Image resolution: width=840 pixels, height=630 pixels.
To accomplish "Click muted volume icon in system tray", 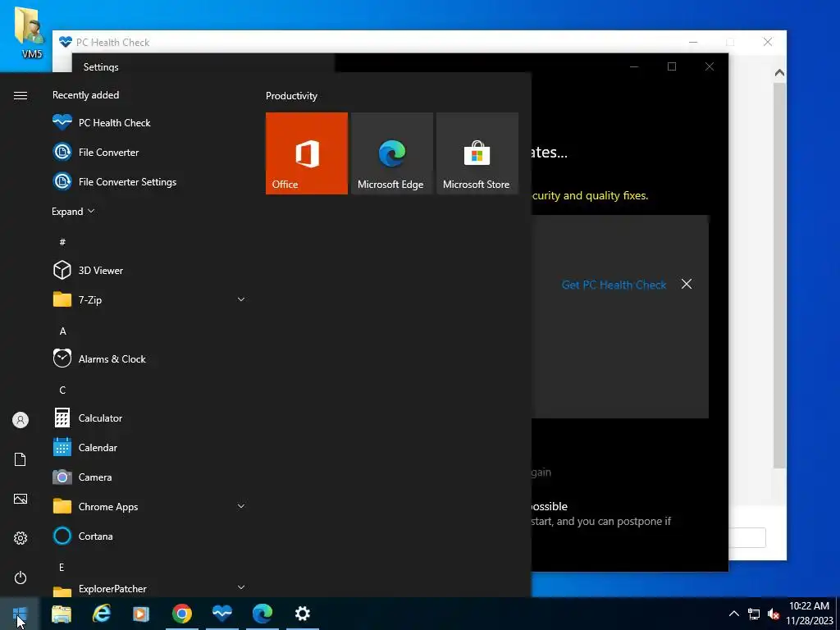I will click(774, 614).
